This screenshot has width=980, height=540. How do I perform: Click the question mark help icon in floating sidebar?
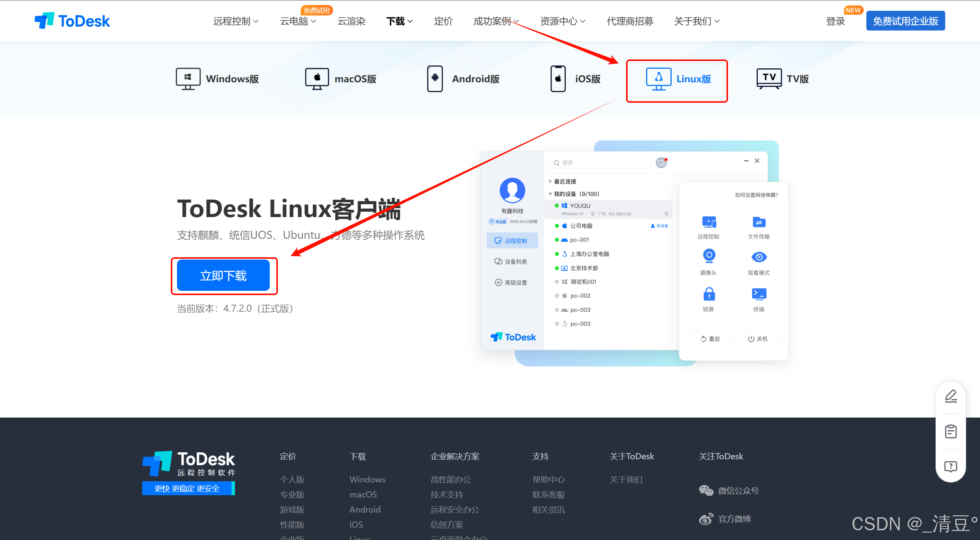point(951,467)
